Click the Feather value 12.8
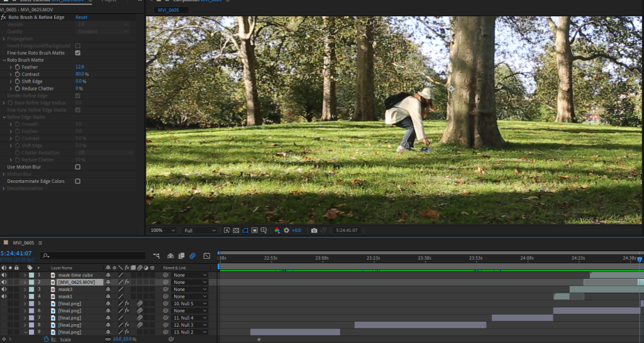Viewport: 644px width, 343px height. point(80,67)
